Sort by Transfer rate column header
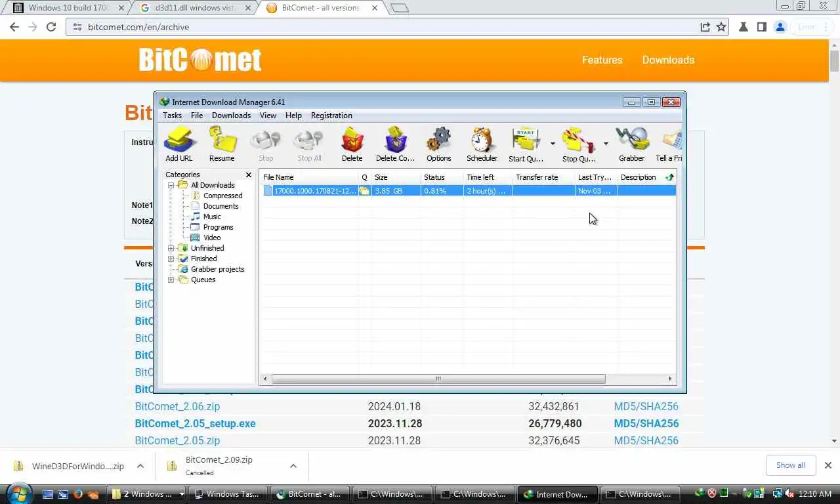 [x=543, y=177]
